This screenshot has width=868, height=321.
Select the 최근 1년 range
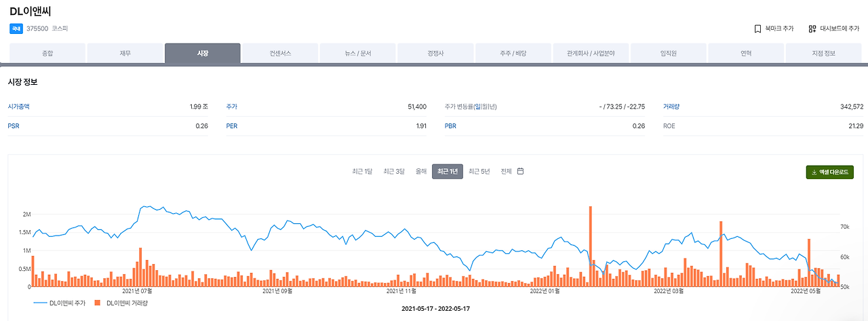448,171
